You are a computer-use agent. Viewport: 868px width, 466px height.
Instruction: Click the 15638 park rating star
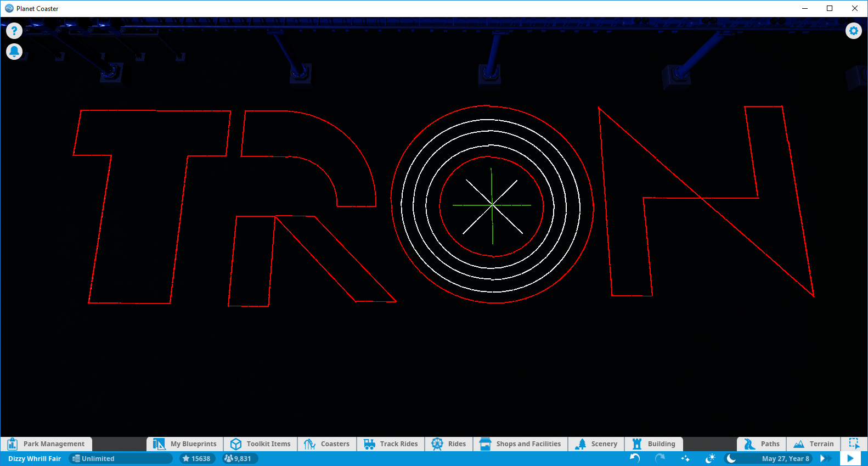197,459
